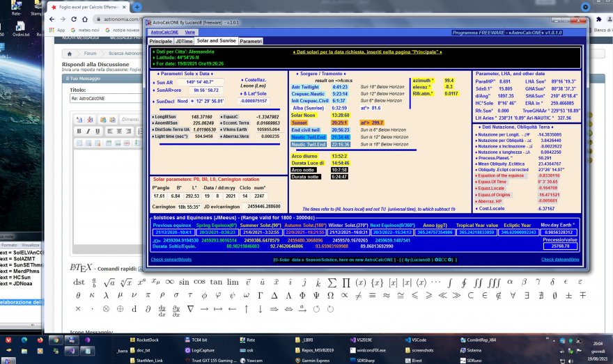Open a new browser tab
This screenshot has width=613, height=364.
click(137, 7)
